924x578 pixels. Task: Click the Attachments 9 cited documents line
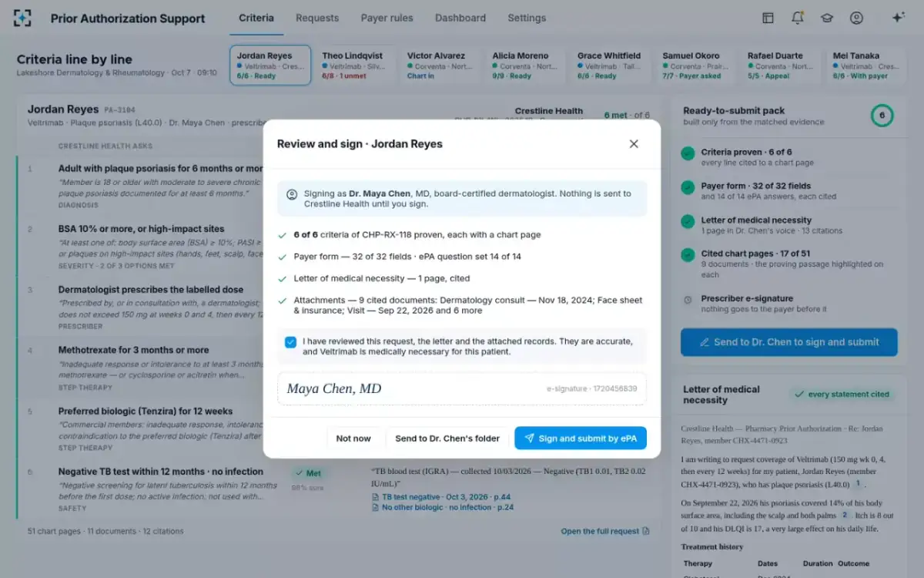(462, 305)
